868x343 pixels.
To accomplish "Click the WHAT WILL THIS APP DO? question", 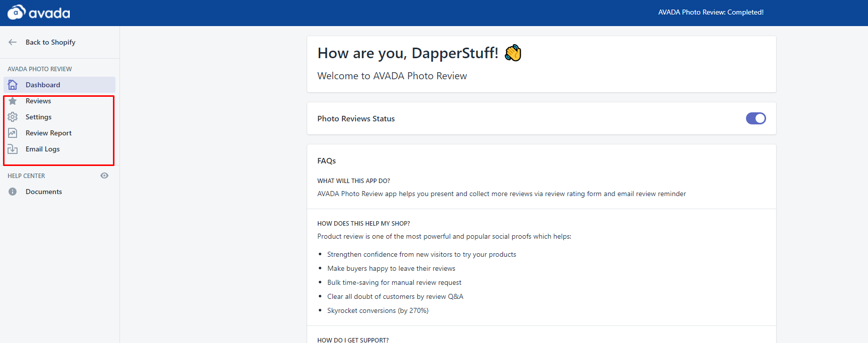I will click(353, 181).
